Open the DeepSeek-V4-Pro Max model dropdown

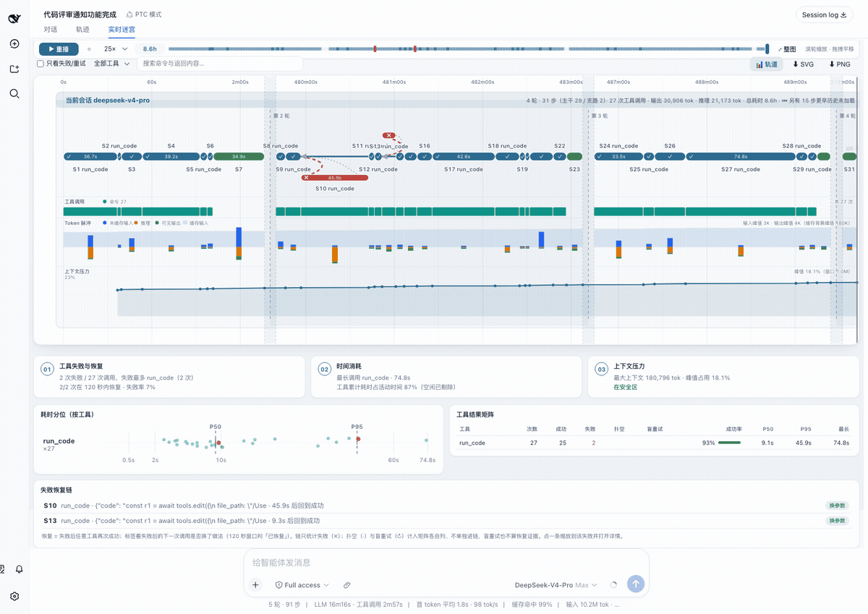556,585
